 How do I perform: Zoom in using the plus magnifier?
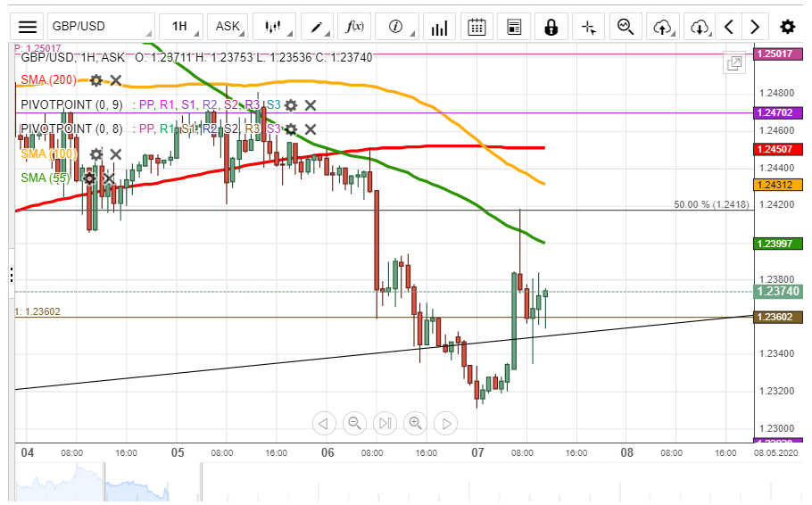tap(415, 424)
